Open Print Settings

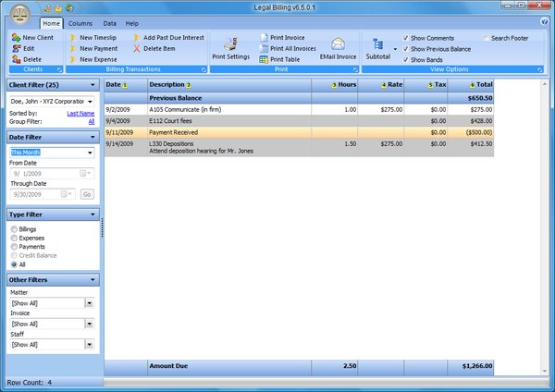click(230, 46)
